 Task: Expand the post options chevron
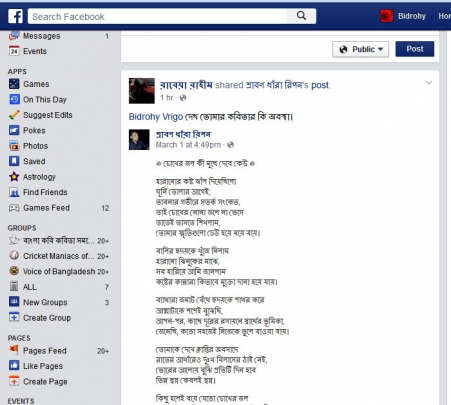pyautogui.click(x=429, y=83)
